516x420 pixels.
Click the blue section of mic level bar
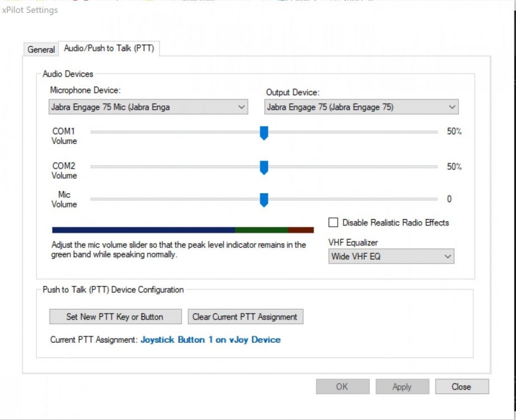coord(143,230)
